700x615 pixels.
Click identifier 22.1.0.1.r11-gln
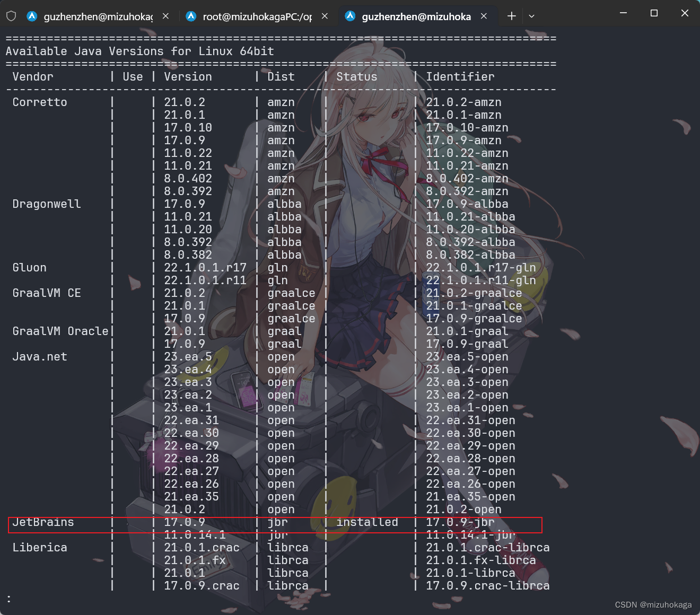click(x=481, y=280)
